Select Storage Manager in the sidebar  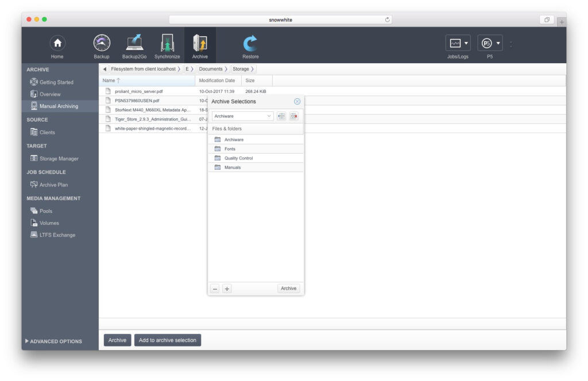coord(59,158)
